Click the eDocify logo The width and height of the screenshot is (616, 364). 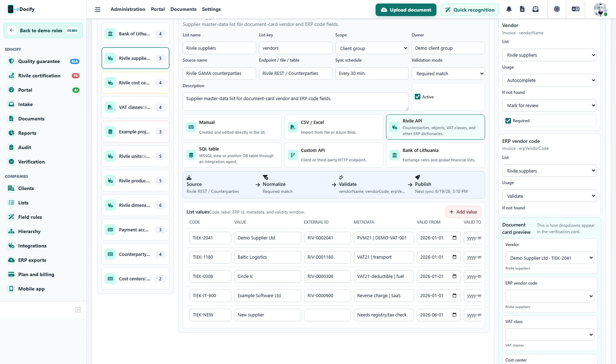(21, 9)
